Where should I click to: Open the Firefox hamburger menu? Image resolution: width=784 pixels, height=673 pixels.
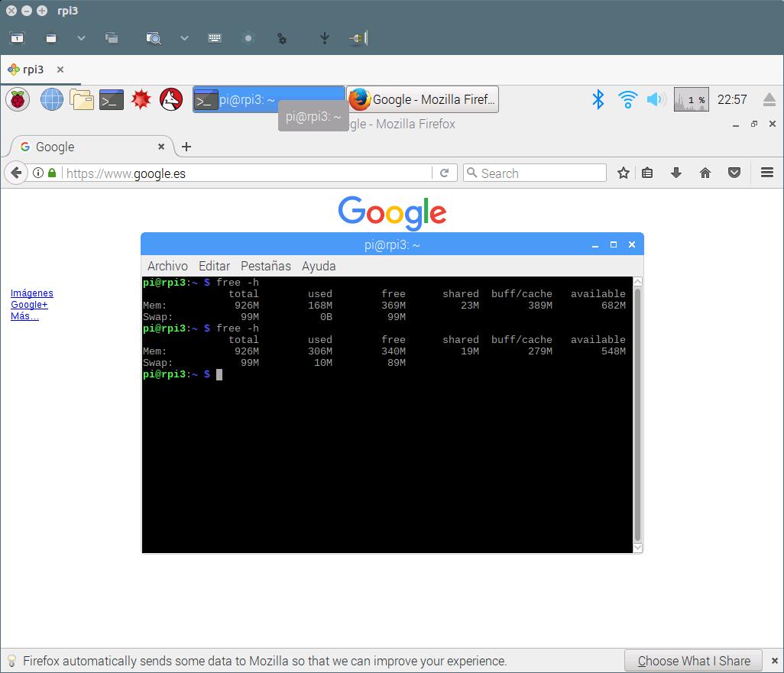[767, 173]
